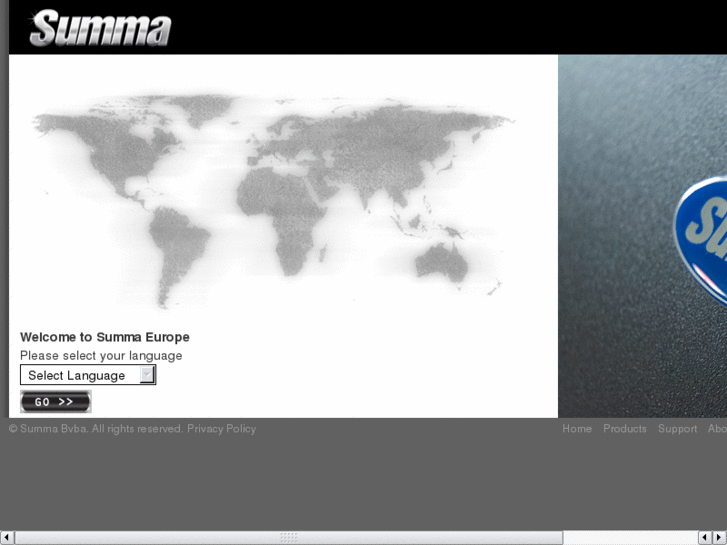
Task: Click the Summa logo in header
Action: coord(100,28)
